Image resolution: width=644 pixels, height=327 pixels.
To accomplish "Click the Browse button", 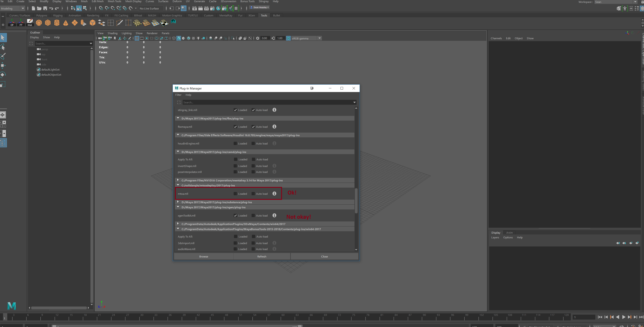I will 204,256.
